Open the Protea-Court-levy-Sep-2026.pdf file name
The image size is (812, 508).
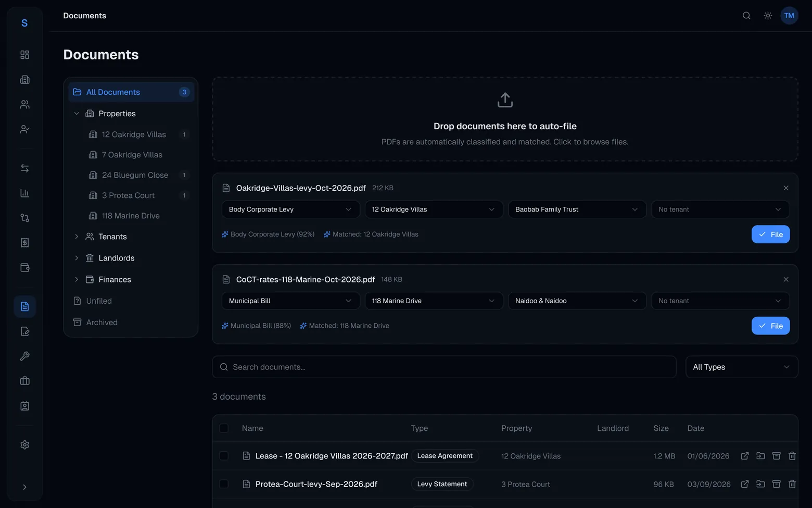[x=316, y=484]
